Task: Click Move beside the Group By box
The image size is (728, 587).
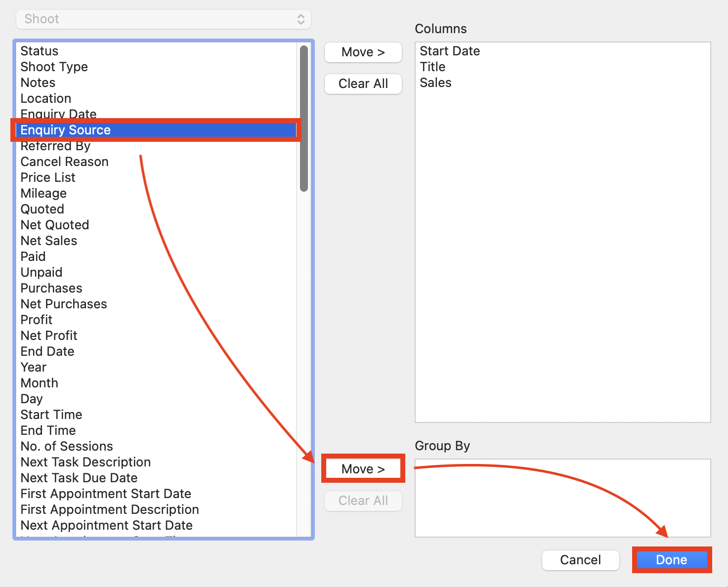Action: 363,468
